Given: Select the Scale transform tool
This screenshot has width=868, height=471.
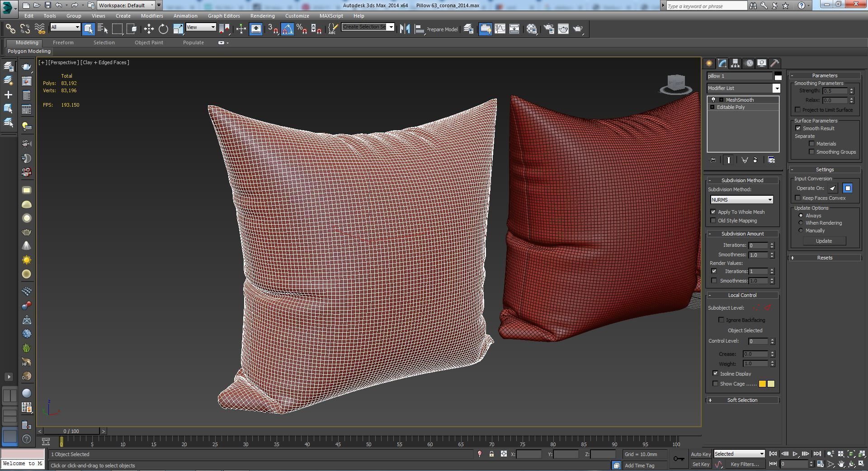Looking at the screenshot, I should point(178,29).
